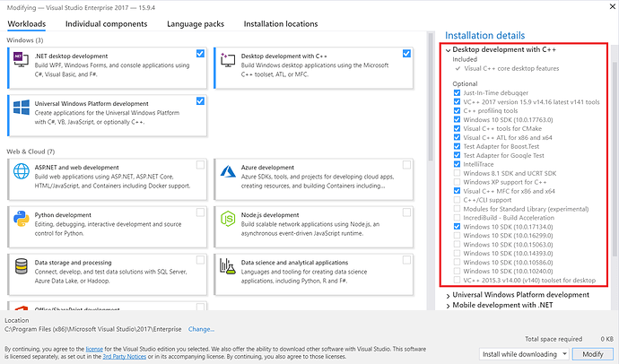
Task: Switch to Language packs tab
Action: point(196,24)
